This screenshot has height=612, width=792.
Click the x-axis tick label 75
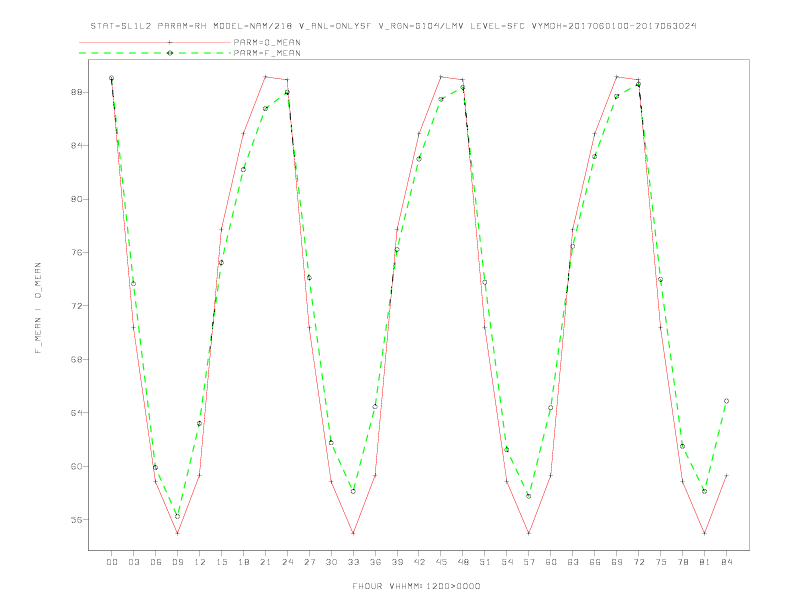(661, 562)
